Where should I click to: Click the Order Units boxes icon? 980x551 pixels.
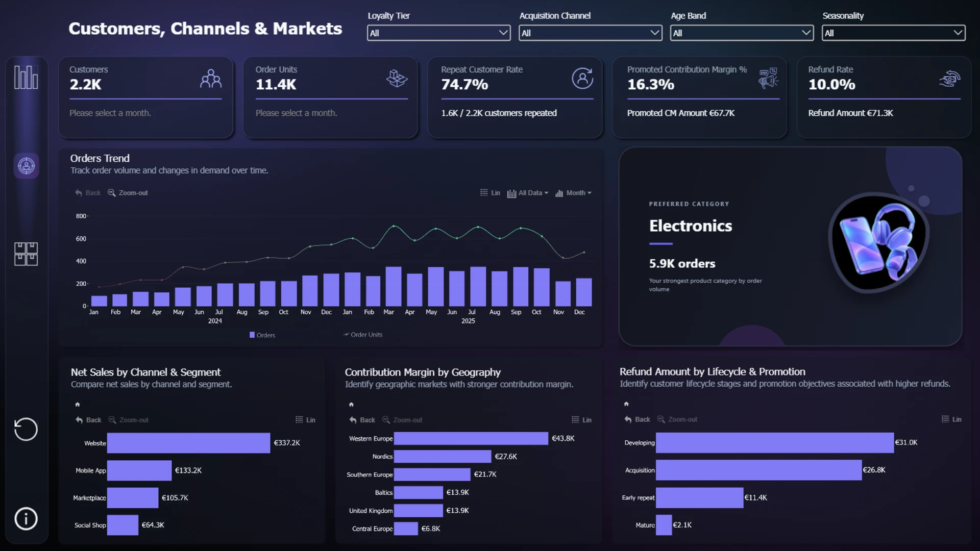[397, 79]
